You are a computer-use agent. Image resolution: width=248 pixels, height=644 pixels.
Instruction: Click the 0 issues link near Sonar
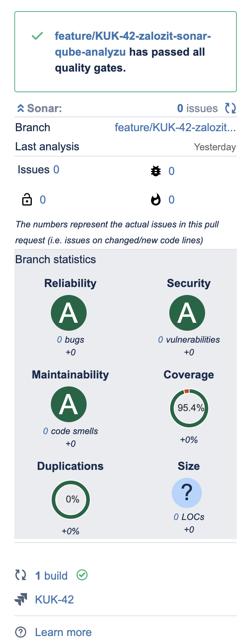[x=198, y=108]
